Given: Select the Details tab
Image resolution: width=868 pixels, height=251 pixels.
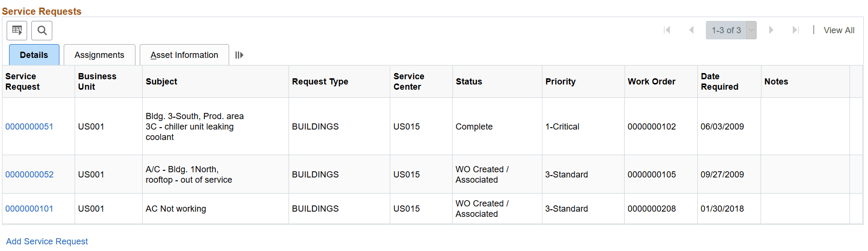Looking at the screenshot, I should coord(34,55).
